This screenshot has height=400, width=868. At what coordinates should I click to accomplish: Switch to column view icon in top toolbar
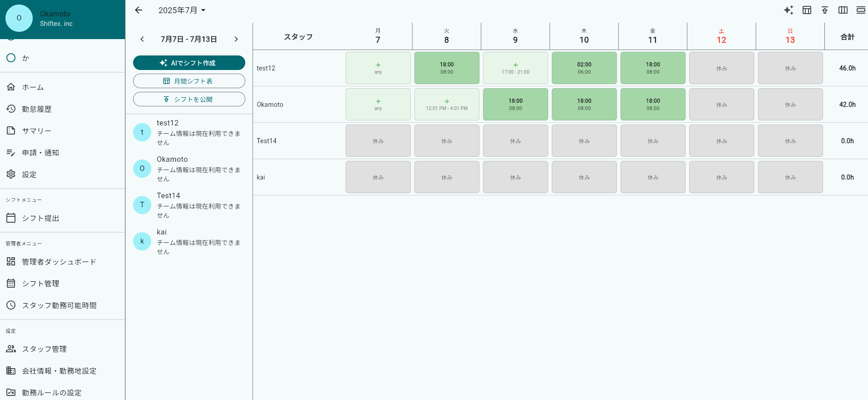point(843,10)
